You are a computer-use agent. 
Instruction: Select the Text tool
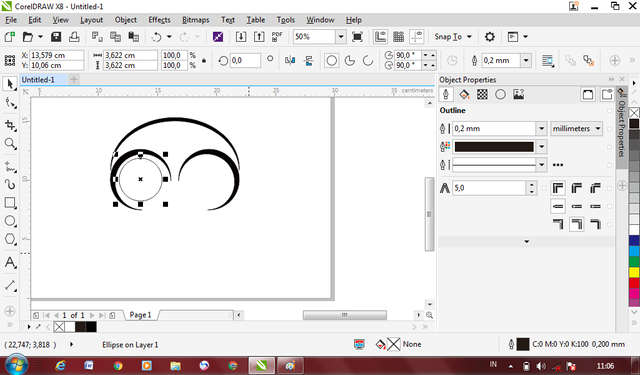[10, 262]
